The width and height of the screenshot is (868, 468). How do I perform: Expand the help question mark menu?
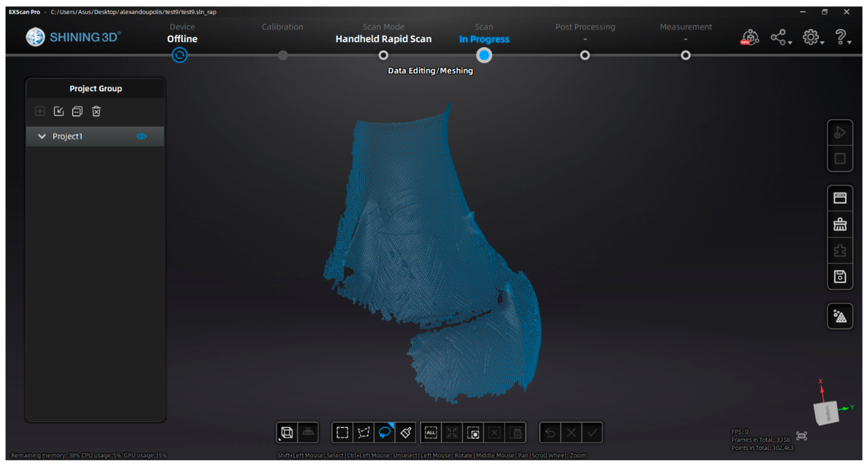point(842,37)
